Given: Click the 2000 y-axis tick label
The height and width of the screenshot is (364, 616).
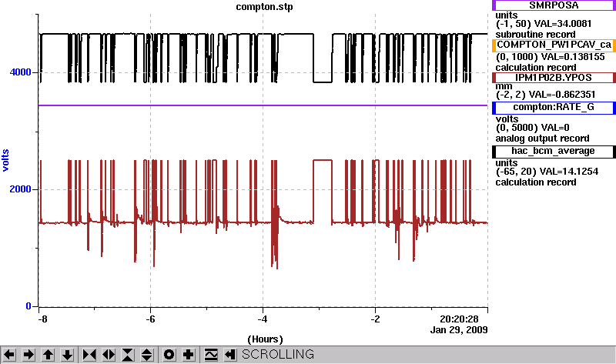Looking at the screenshot, I should [21, 189].
